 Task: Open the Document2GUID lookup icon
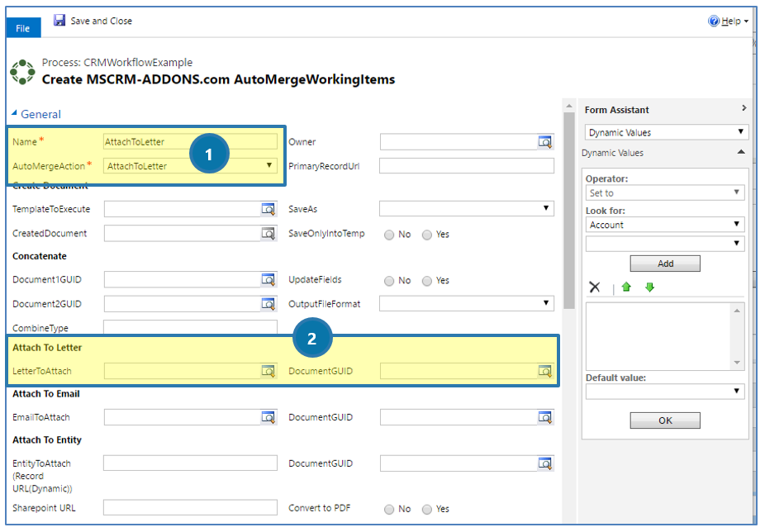[x=268, y=304]
